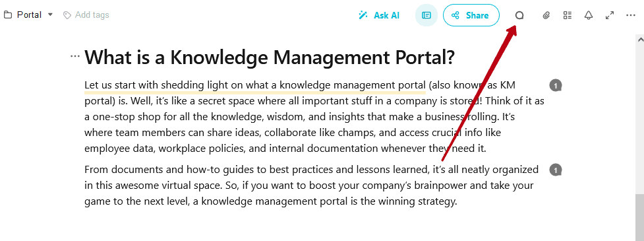Select the Portal folder name
The image size is (644, 241).
[29, 15]
